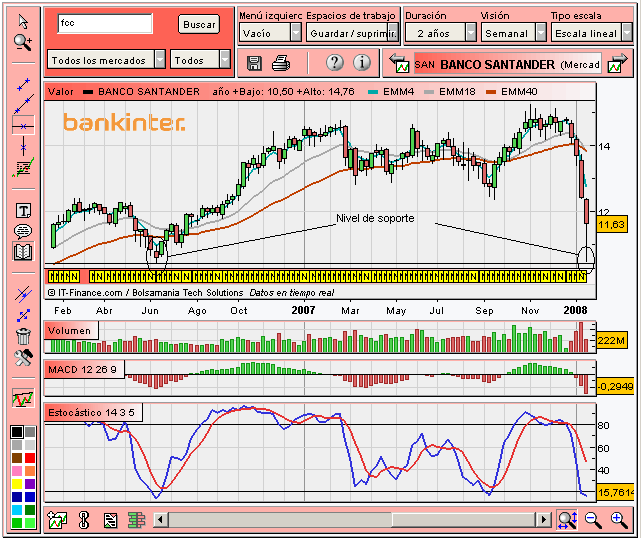Click the scrollbar right arrow button
Image resolution: width=641 pixels, height=538 pixels.
(x=543, y=520)
